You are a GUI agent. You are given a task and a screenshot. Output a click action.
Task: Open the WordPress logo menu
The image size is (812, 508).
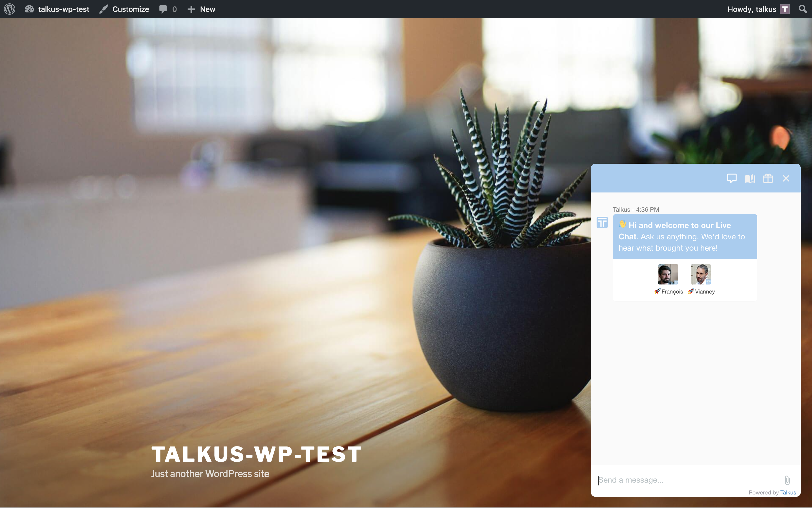tap(10, 9)
